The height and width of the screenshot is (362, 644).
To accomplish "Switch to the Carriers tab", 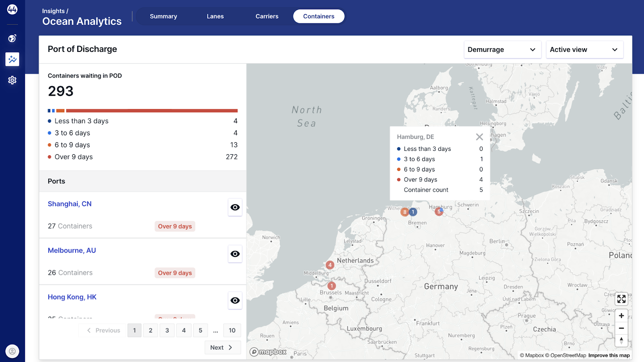I will pyautogui.click(x=267, y=16).
